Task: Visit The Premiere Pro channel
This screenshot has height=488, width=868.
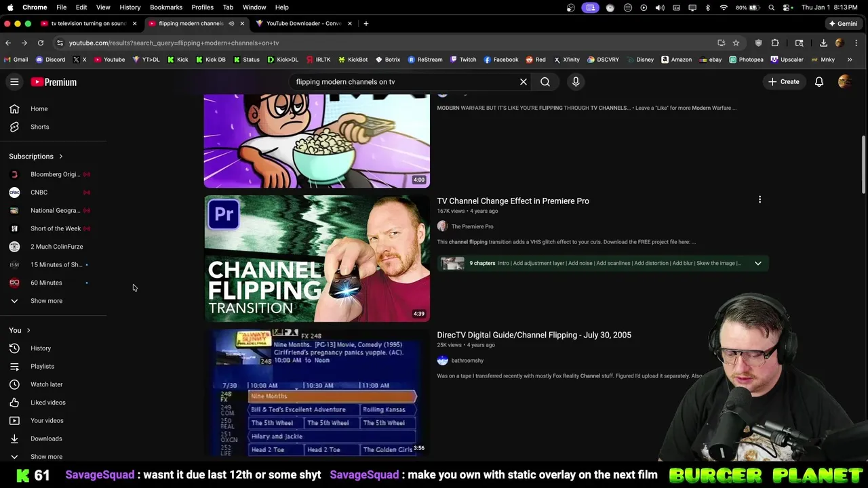Action: pos(472,226)
